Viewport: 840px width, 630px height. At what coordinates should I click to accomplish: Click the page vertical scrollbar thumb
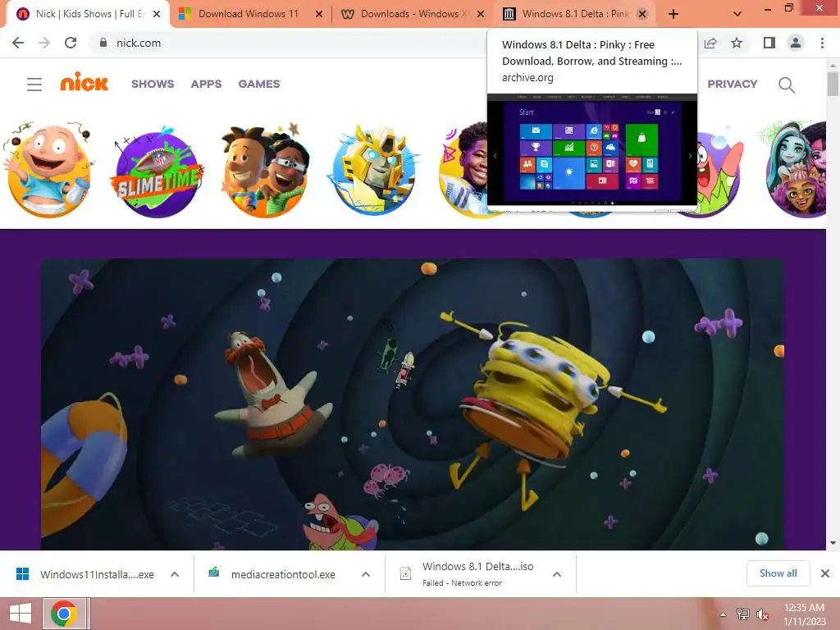coord(833,84)
